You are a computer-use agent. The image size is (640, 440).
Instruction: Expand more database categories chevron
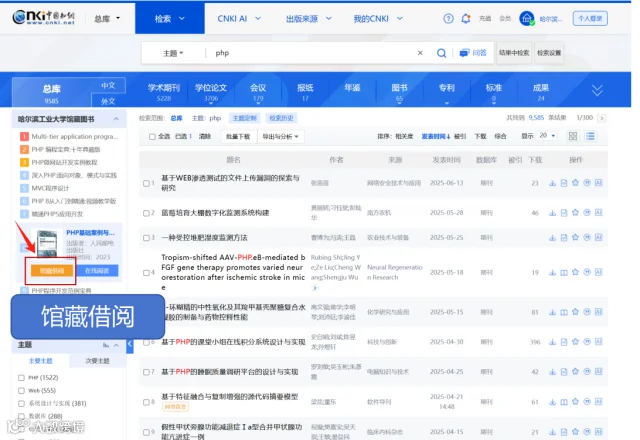597,90
